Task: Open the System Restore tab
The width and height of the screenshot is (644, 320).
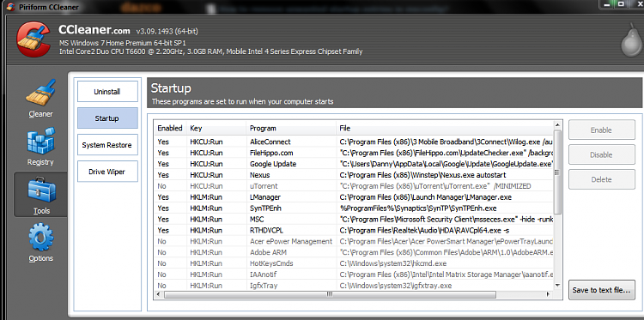Action: [x=107, y=145]
